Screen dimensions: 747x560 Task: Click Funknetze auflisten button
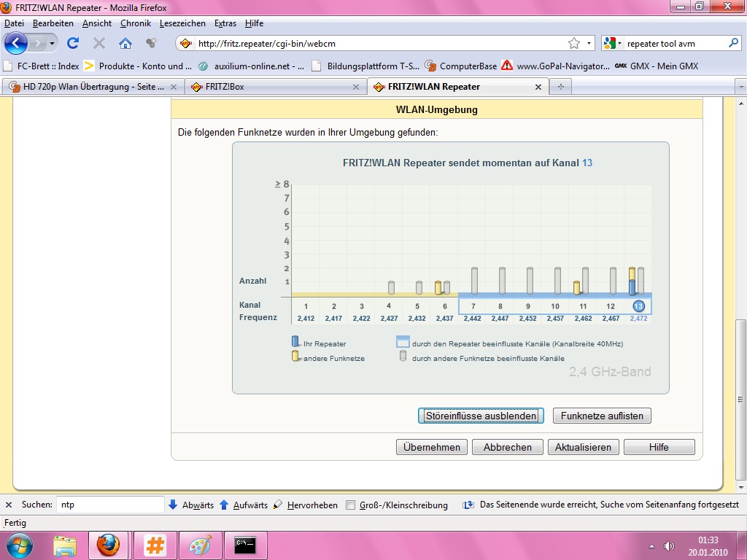coord(602,416)
